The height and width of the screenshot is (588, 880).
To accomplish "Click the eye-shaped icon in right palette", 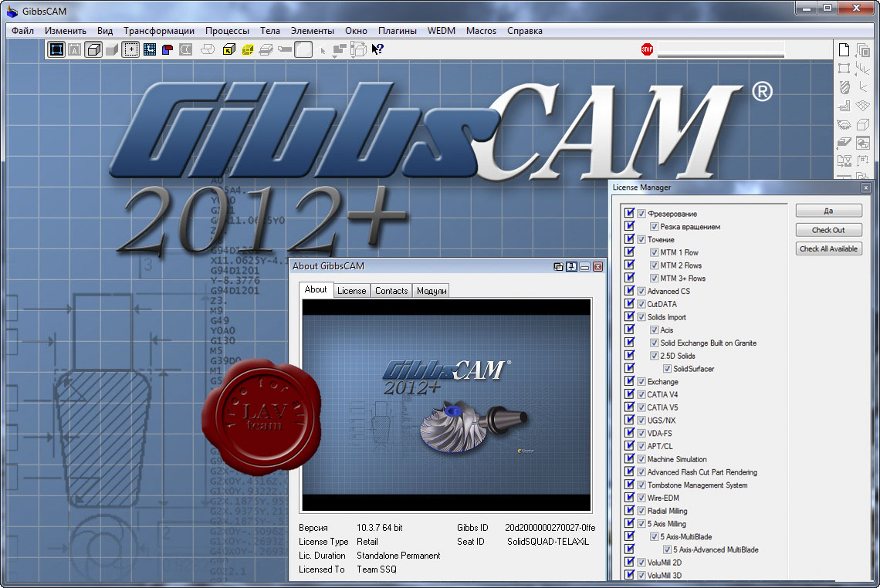I will click(x=844, y=124).
